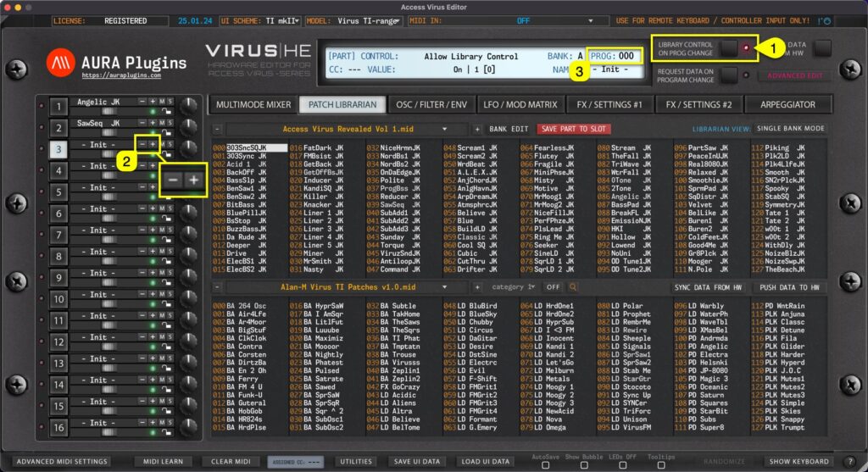
Task: Check the LEDs Off checkbox
Action: click(623, 465)
